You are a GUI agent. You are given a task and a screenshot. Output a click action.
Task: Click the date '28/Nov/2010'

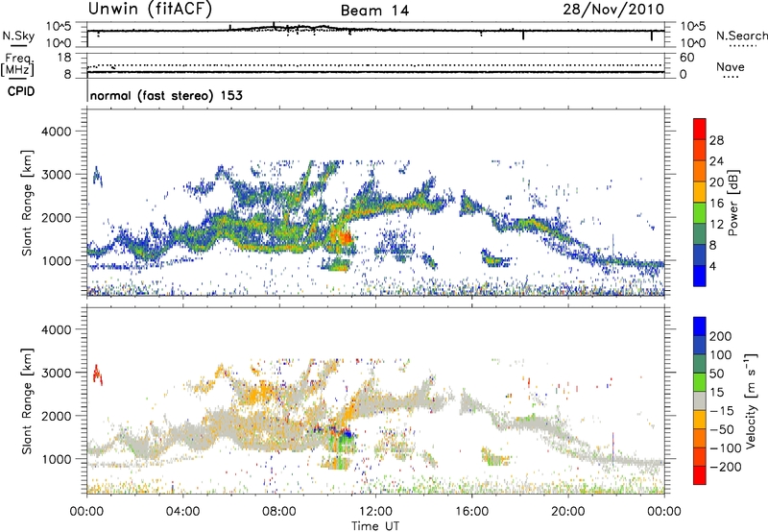(x=613, y=9)
